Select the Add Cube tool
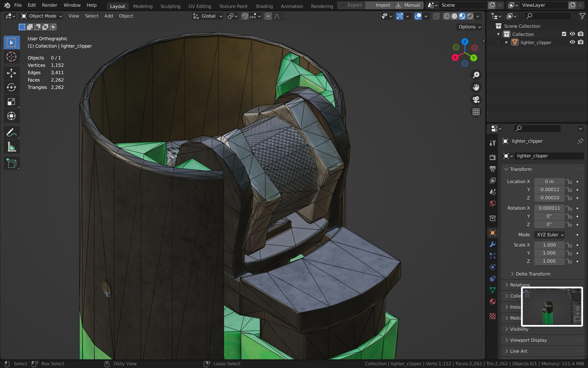 coord(12,163)
